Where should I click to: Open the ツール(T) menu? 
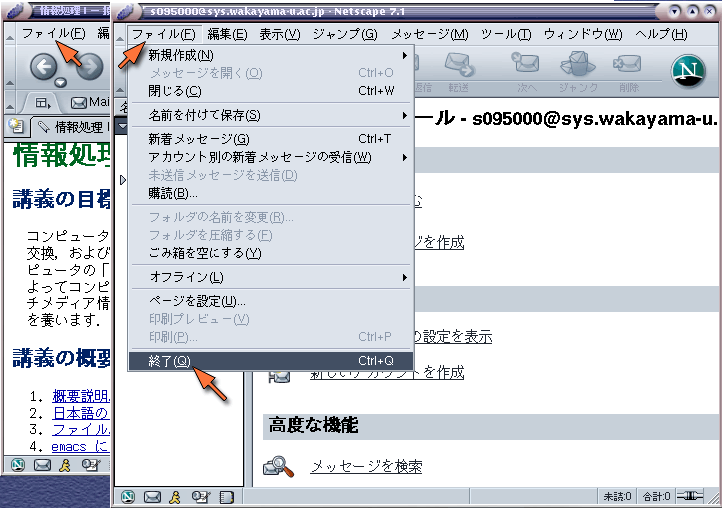click(506, 34)
